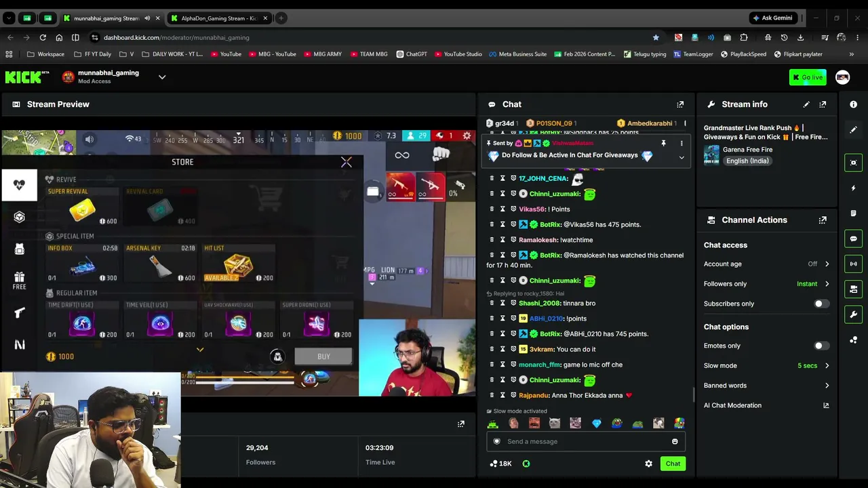Click the Kick logo in the header
Viewport: 868px width, 488px height.
[27, 77]
